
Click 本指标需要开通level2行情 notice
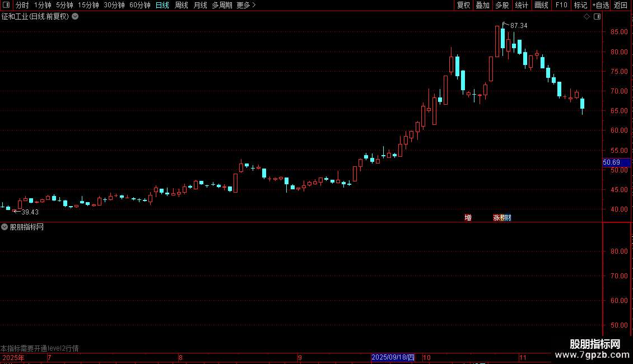[40, 348]
